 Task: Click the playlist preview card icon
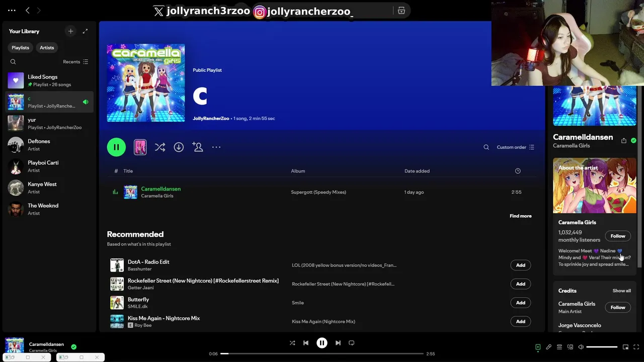coord(140,147)
